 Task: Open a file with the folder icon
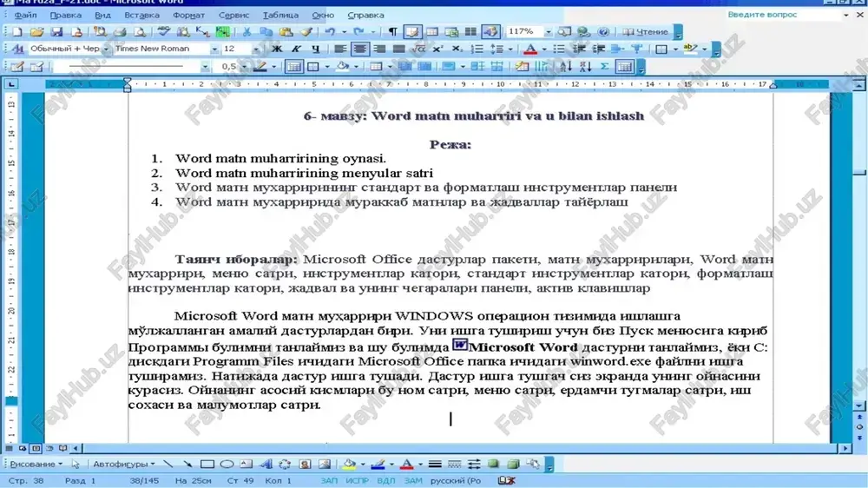tap(36, 32)
